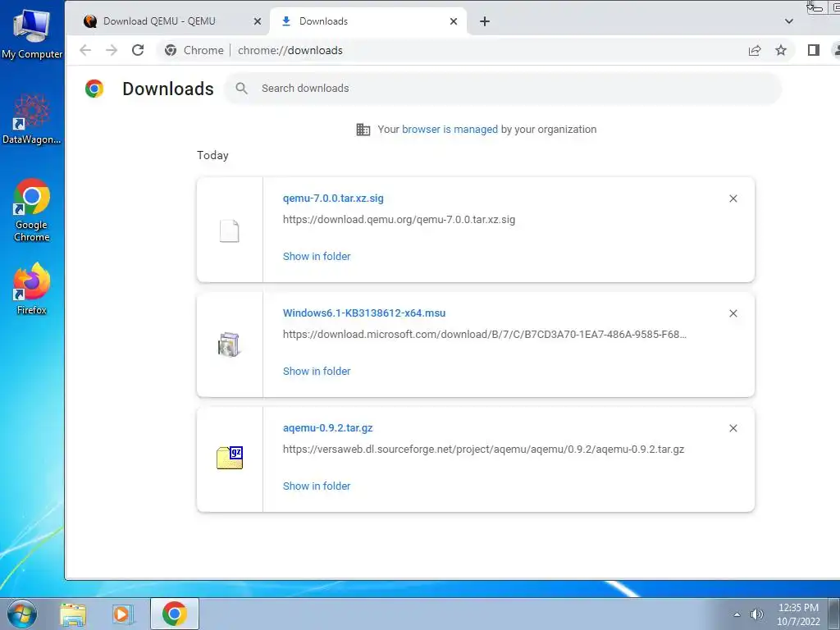Image resolution: width=840 pixels, height=630 pixels.
Task: Open Windows Media Player from taskbar
Action: (123, 614)
